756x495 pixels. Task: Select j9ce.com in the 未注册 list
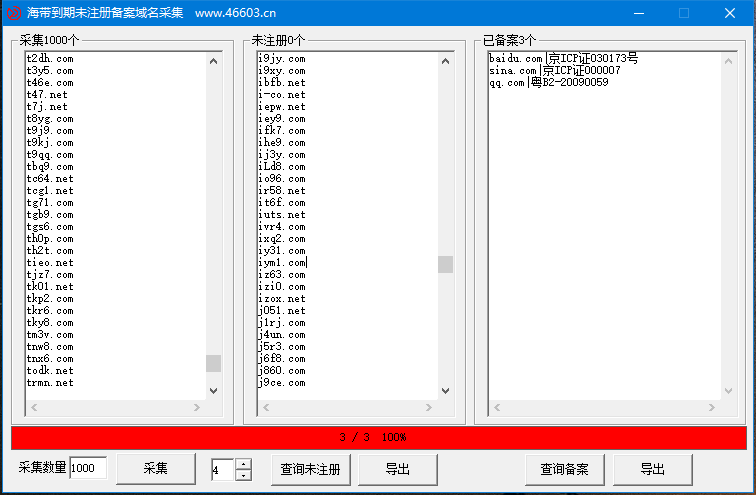282,383
